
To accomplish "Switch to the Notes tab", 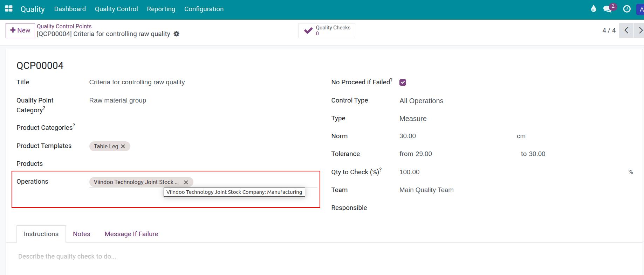I will (x=82, y=234).
